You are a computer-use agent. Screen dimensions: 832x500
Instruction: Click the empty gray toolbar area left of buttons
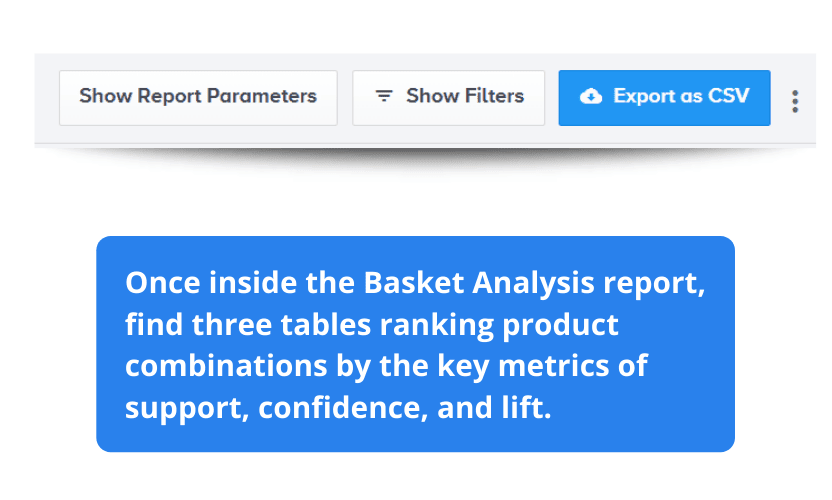tap(47, 98)
